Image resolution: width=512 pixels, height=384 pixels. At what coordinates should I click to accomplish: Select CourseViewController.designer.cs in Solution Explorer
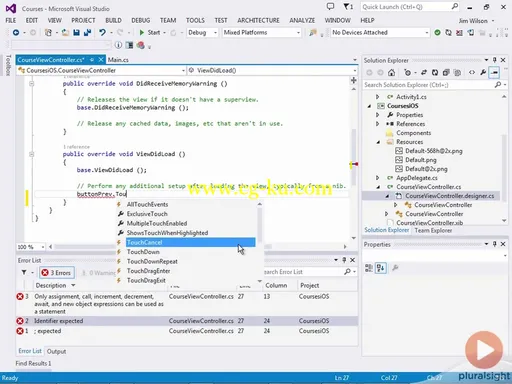point(449,196)
